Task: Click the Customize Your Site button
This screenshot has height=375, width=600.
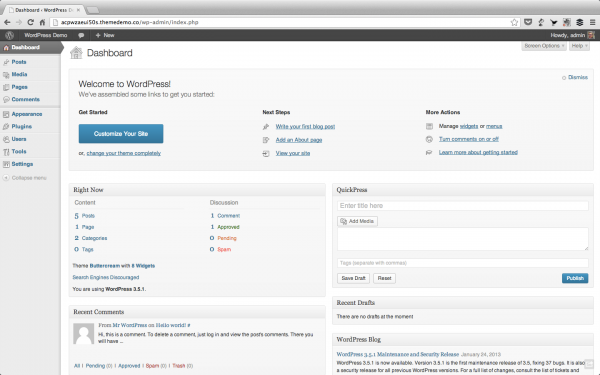Action: [x=121, y=134]
